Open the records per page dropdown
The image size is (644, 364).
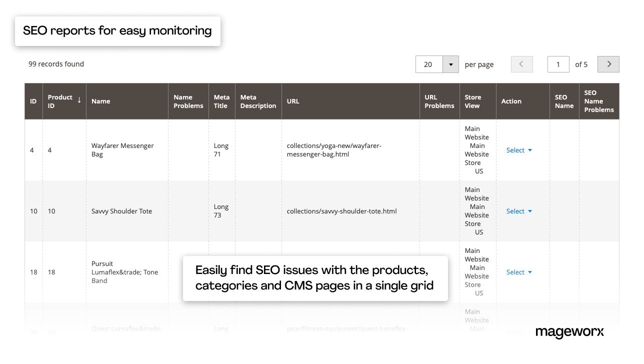437,64
